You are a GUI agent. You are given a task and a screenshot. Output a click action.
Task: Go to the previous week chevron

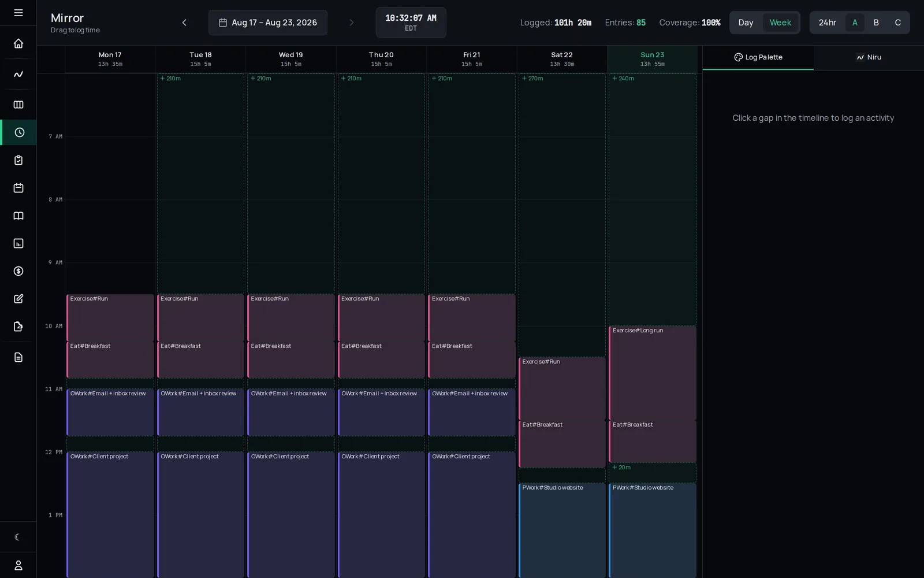(x=184, y=23)
